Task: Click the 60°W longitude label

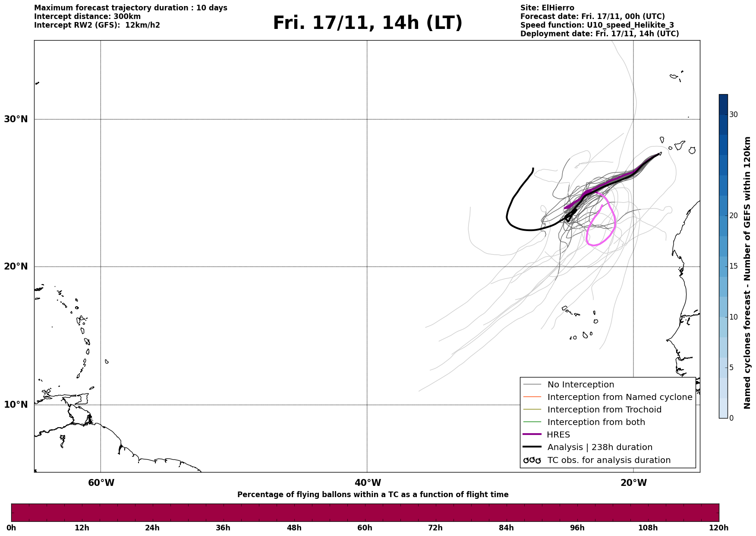Action: point(101,483)
